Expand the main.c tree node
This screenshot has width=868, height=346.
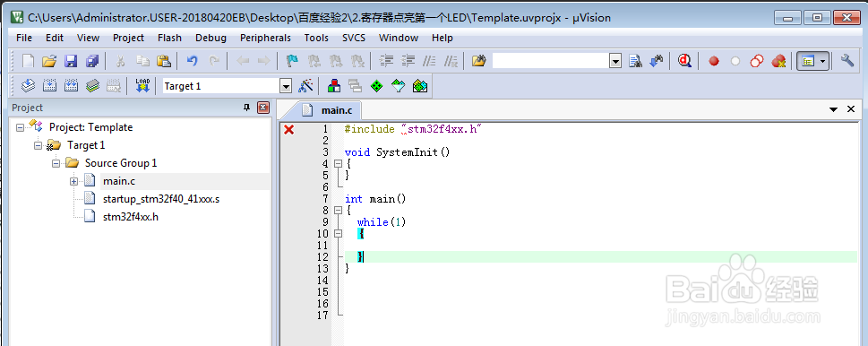73,181
